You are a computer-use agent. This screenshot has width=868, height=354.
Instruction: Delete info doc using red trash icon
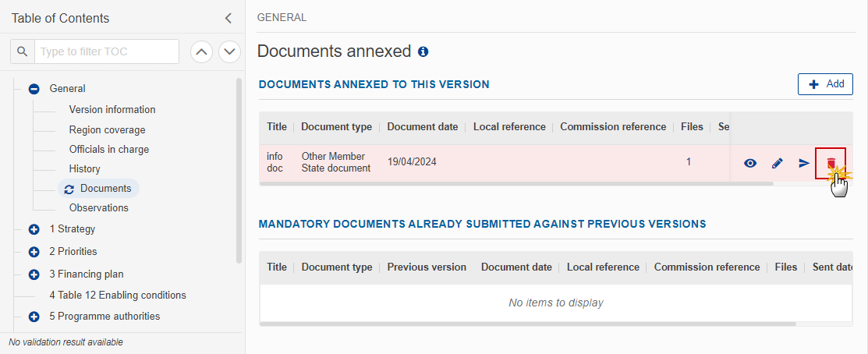click(831, 163)
